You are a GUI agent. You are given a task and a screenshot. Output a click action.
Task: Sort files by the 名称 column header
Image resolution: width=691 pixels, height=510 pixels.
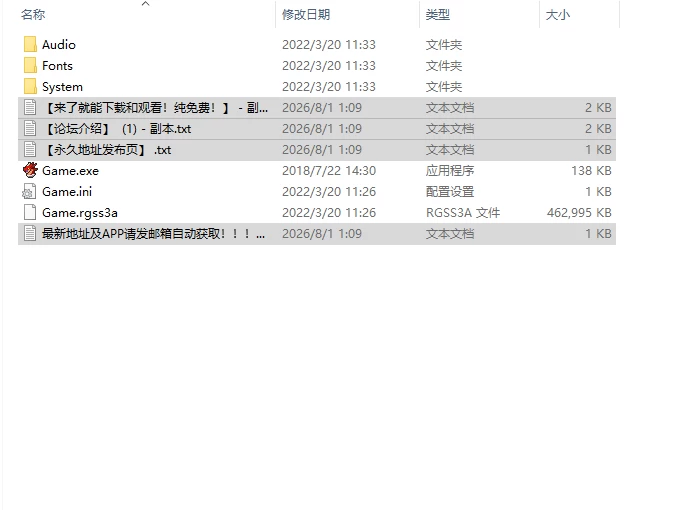[33, 15]
